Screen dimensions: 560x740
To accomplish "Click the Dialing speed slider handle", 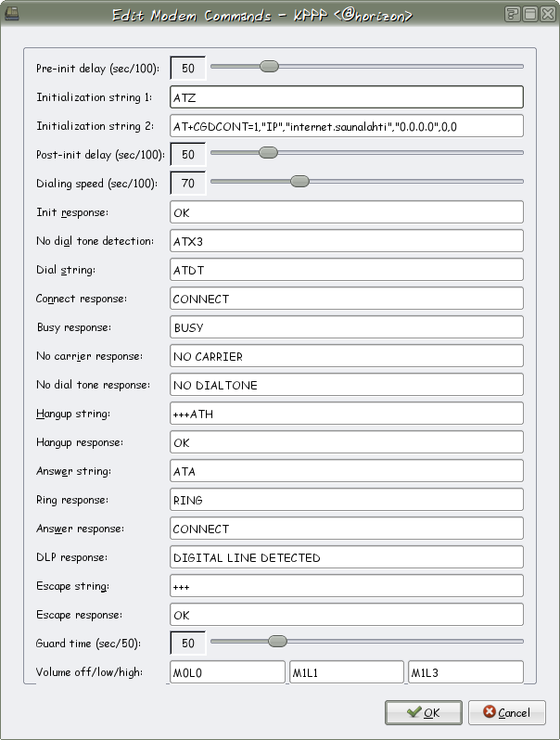I will pyautogui.click(x=299, y=182).
